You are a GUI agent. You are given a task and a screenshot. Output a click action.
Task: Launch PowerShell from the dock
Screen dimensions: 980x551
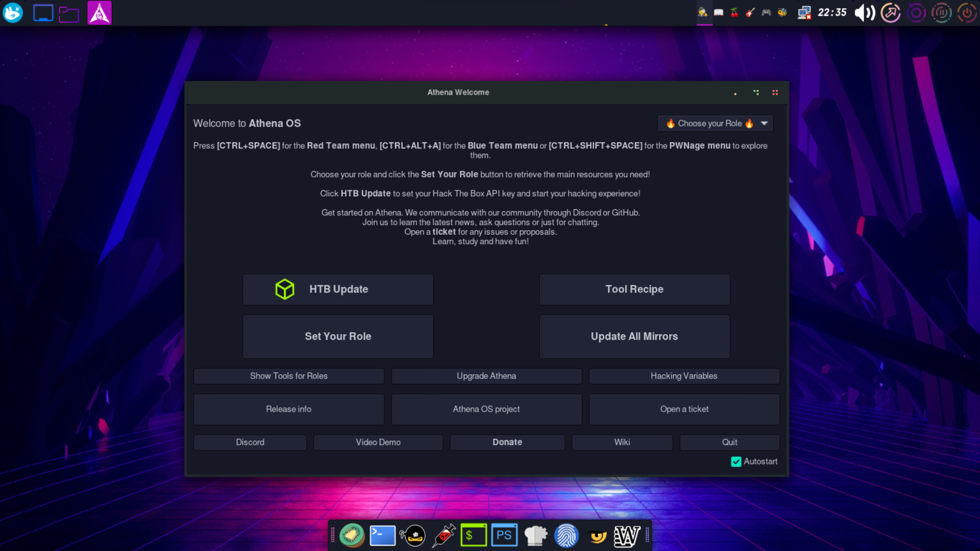pyautogui.click(x=504, y=535)
